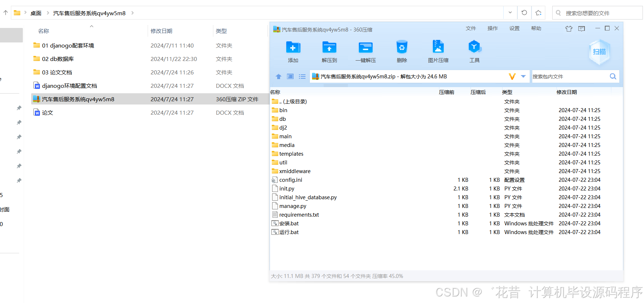The image size is (644, 303).
Task: Open the feedback message icon in the title bar
Action: (x=582, y=29)
